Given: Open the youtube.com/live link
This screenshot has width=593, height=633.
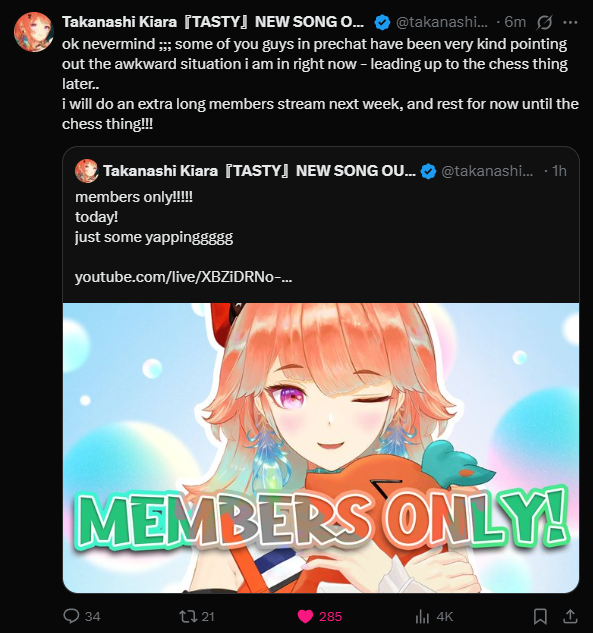Looking at the screenshot, I should point(183,277).
